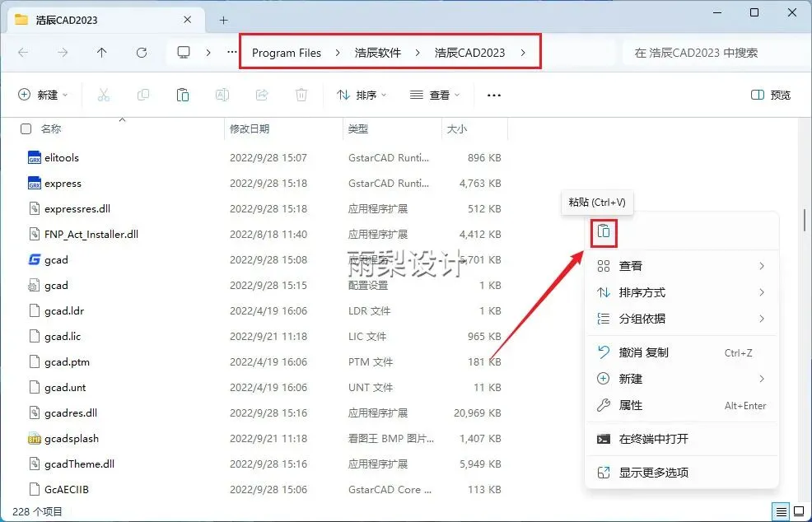Screen dimensions: 812x522
Task: Click the Rename toolbar icon
Action: tap(222, 95)
